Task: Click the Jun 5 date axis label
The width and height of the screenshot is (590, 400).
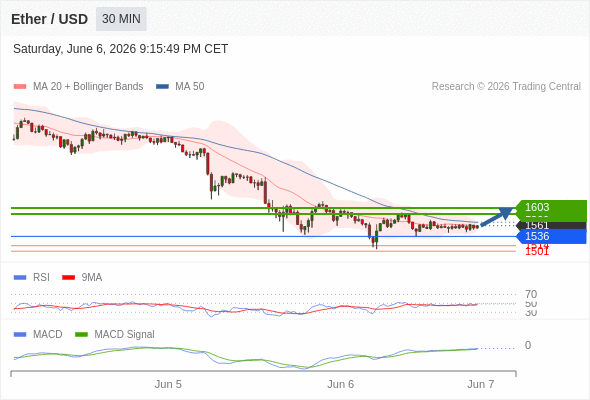Action: pos(168,384)
